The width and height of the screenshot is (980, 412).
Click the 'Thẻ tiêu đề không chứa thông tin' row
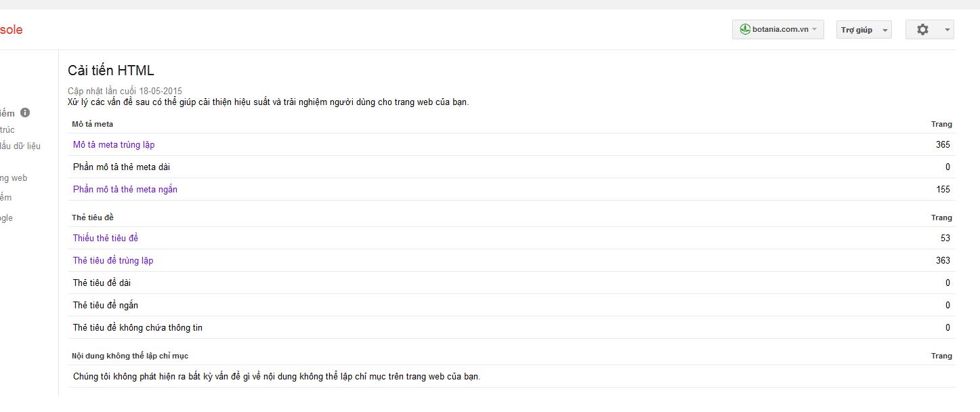tap(137, 327)
